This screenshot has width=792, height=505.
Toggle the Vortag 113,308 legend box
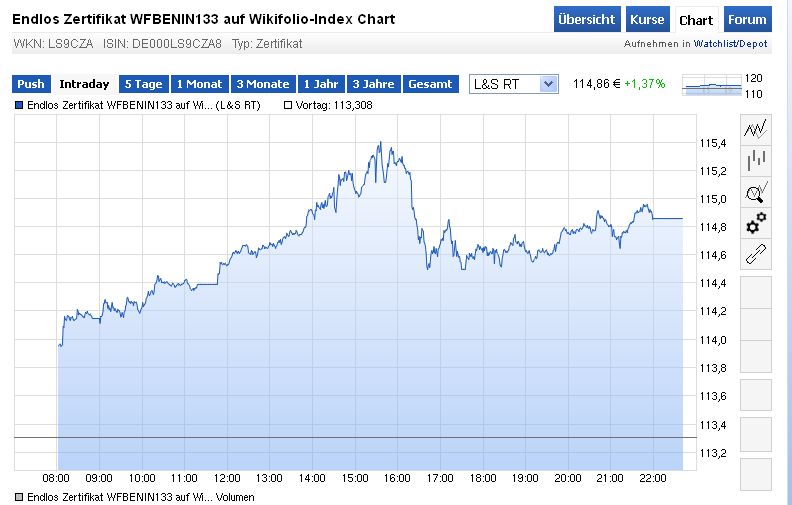click(x=289, y=104)
